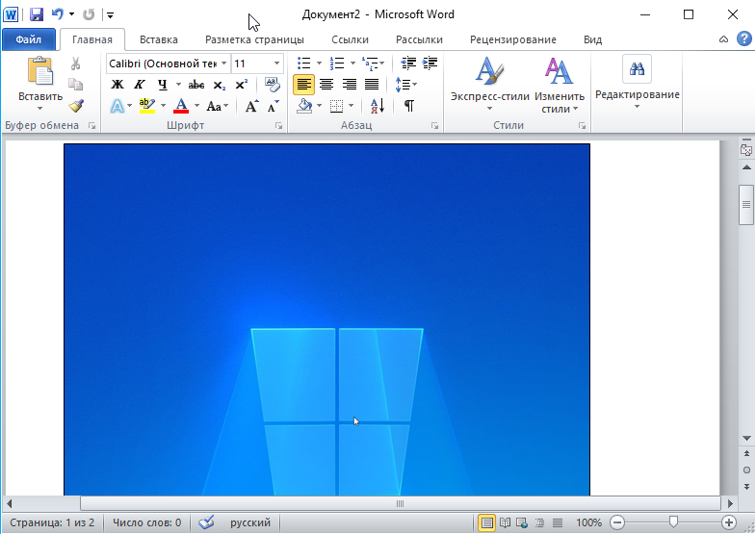Open the Число слов: 0 word count
Viewport: 756px width, 534px height.
147,522
